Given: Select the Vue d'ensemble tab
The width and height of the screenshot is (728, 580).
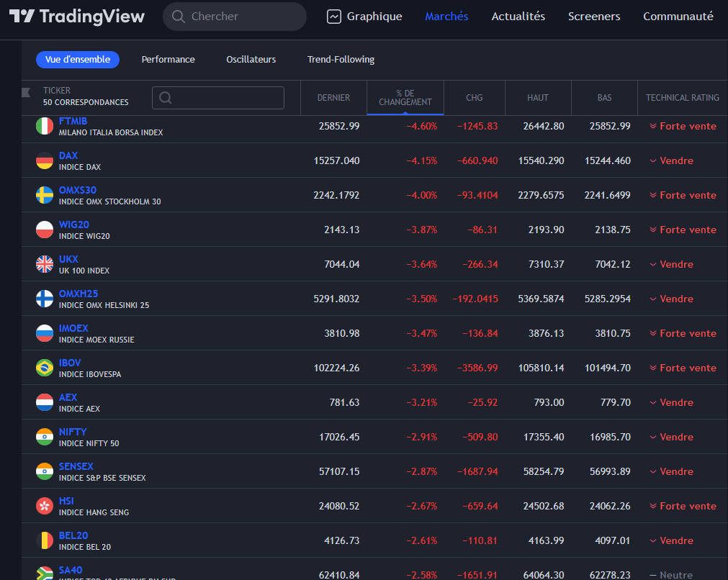Looking at the screenshot, I should point(78,60).
